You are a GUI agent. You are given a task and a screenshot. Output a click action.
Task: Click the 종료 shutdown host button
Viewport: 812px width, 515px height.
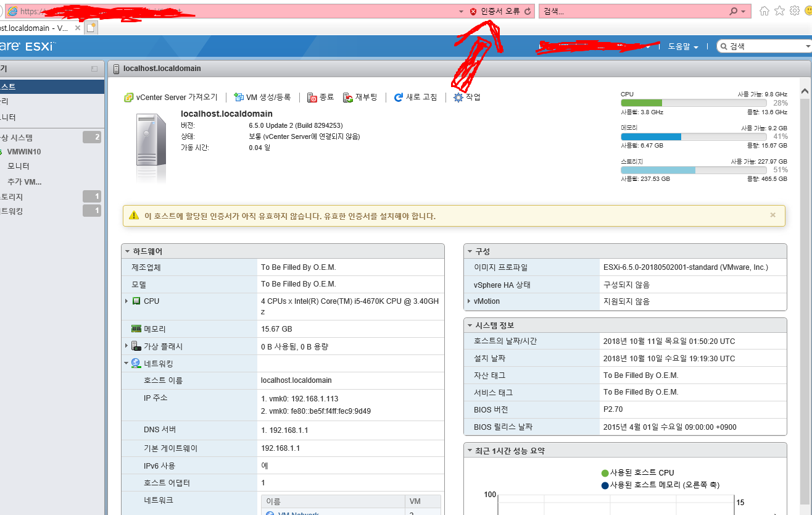point(321,97)
